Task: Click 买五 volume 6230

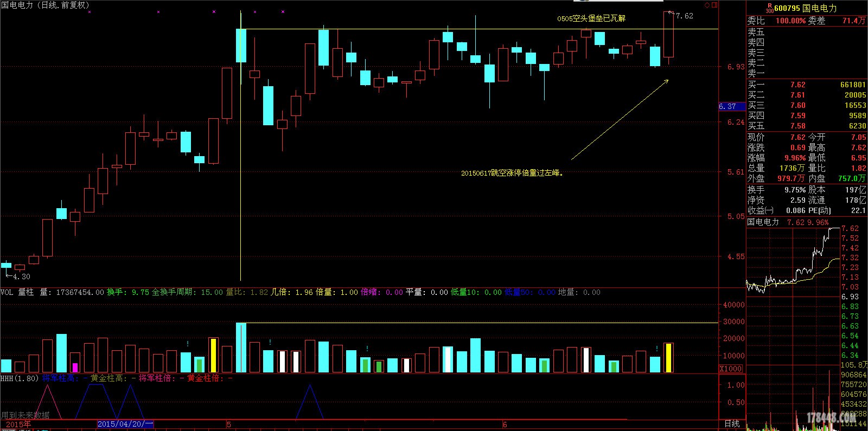Action: tap(857, 126)
